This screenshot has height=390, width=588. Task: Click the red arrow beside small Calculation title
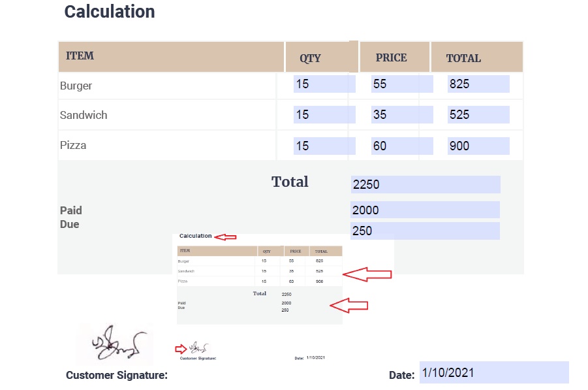click(x=225, y=236)
